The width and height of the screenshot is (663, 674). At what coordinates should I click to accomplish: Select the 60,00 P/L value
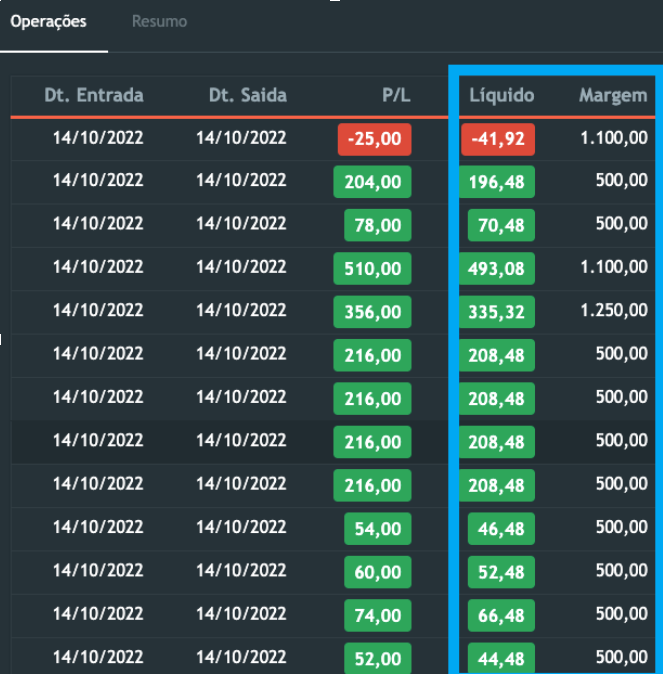(378, 572)
